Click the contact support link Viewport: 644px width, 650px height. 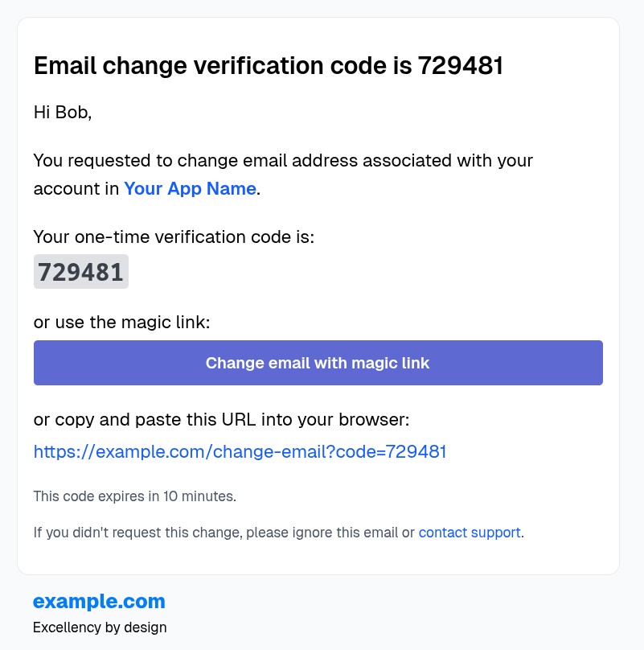click(x=470, y=533)
